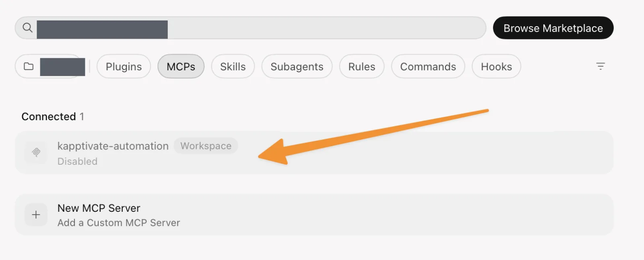The width and height of the screenshot is (644, 260).
Task: Switch to the Hooks tab
Action: pyautogui.click(x=496, y=66)
